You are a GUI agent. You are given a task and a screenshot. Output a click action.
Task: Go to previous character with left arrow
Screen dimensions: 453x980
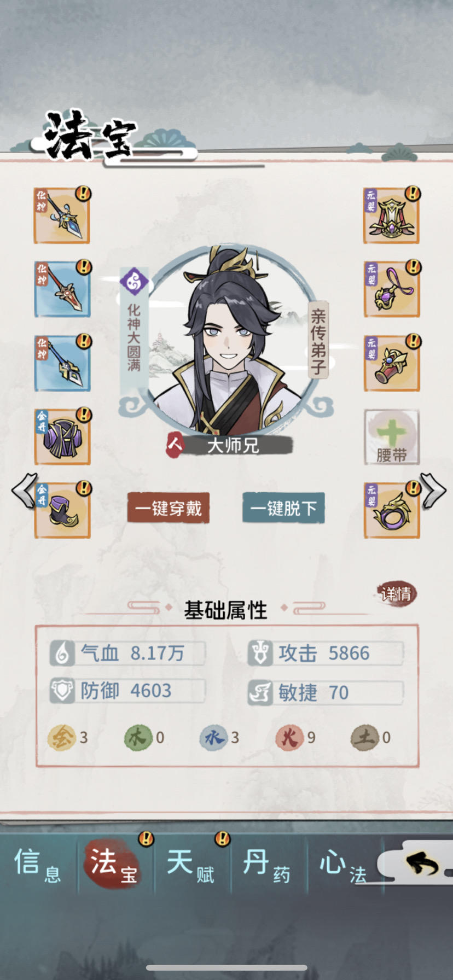click(24, 491)
